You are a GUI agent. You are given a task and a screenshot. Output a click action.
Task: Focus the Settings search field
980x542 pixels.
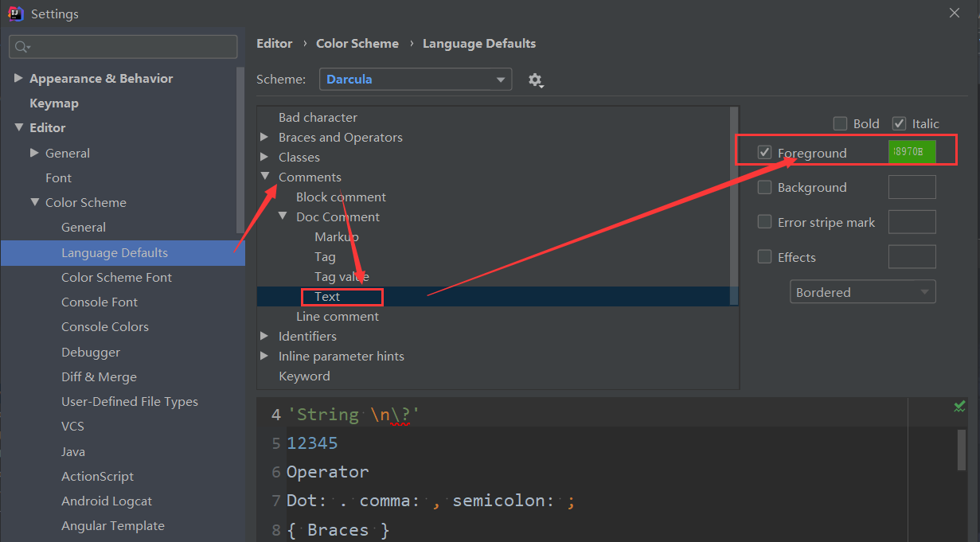point(123,47)
